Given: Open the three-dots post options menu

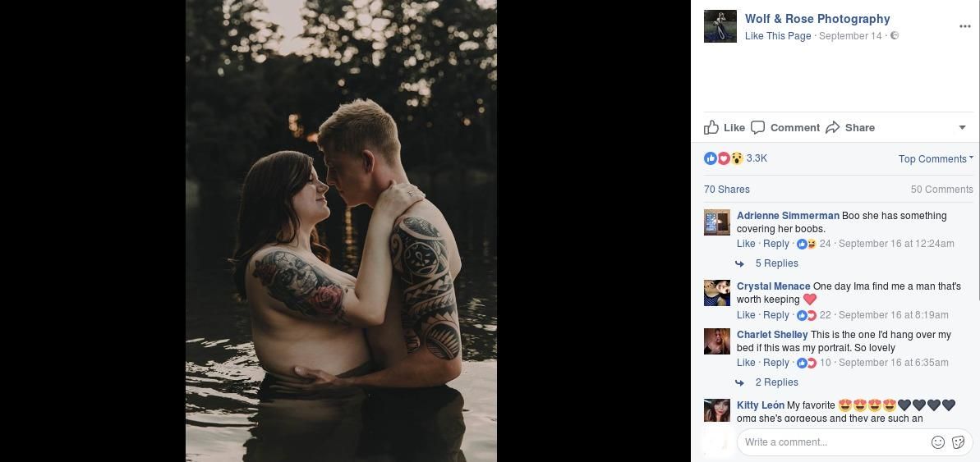Looking at the screenshot, I should pyautogui.click(x=964, y=26).
